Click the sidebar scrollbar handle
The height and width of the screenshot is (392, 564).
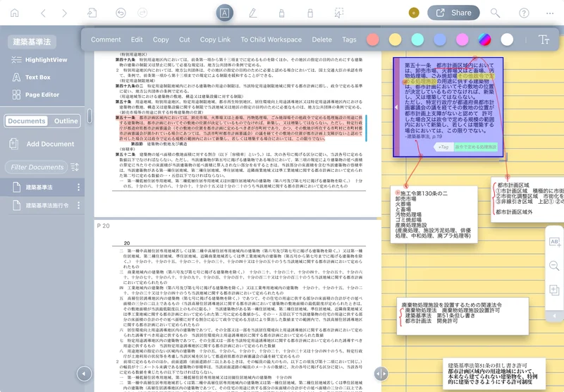[x=90, y=116]
